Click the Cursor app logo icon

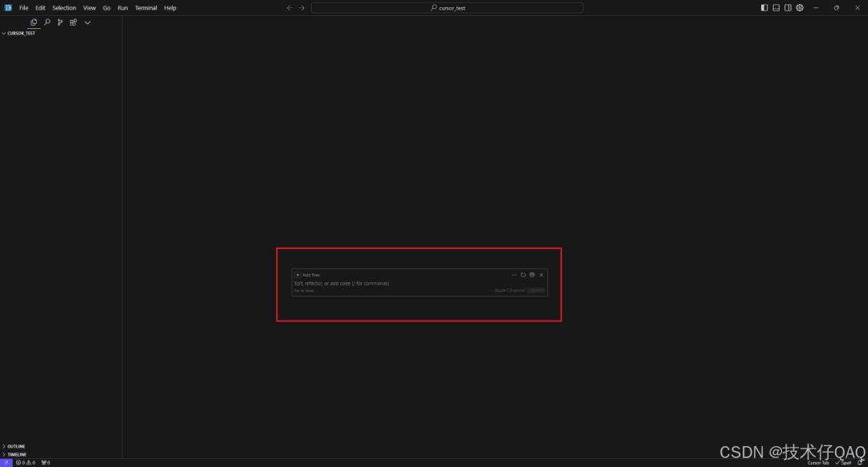coord(8,8)
